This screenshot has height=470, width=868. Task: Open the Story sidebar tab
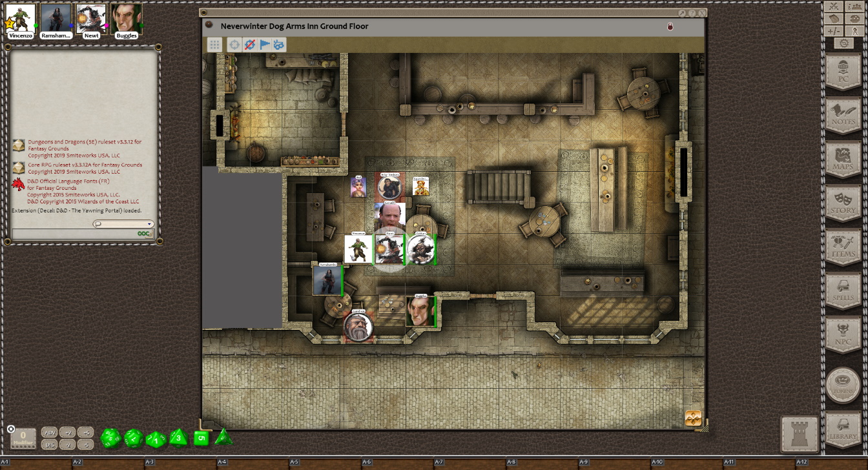843,202
